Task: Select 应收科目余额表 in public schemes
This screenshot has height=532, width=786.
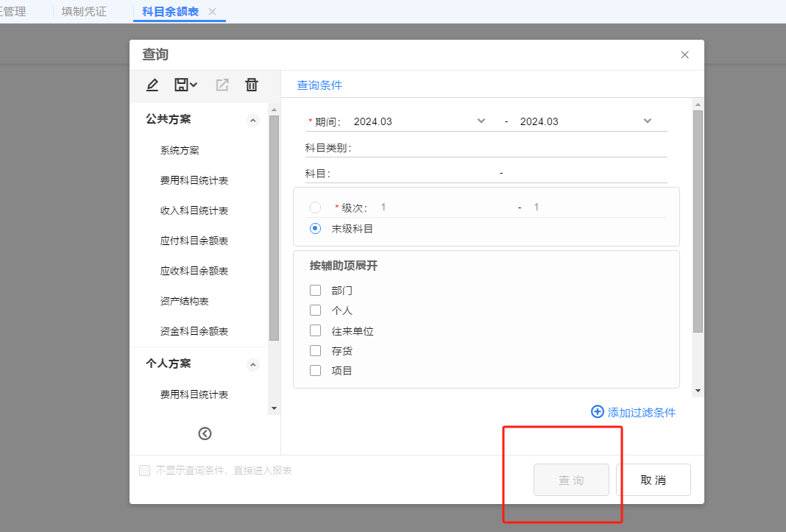Action: 194,271
